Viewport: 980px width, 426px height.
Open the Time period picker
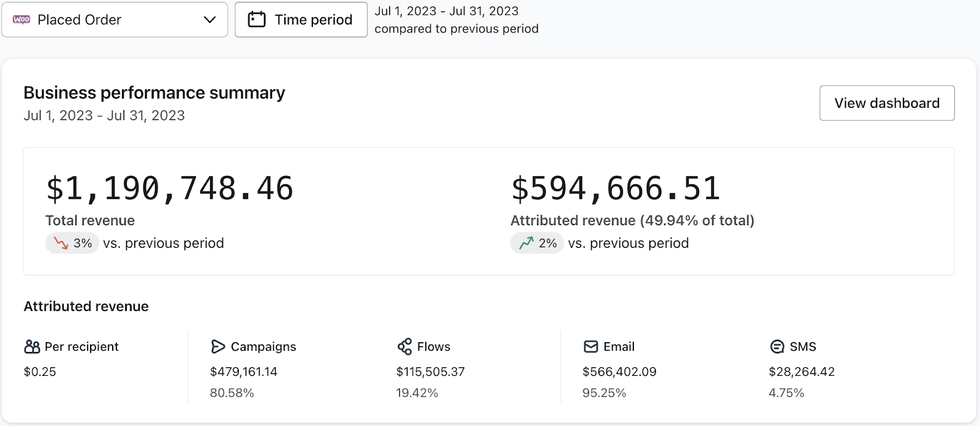301,20
